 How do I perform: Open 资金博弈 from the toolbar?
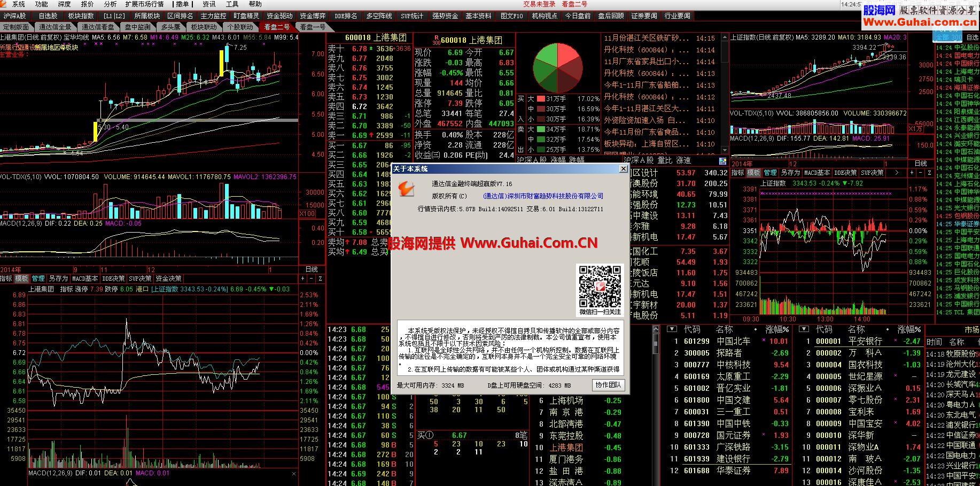pyautogui.click(x=313, y=16)
